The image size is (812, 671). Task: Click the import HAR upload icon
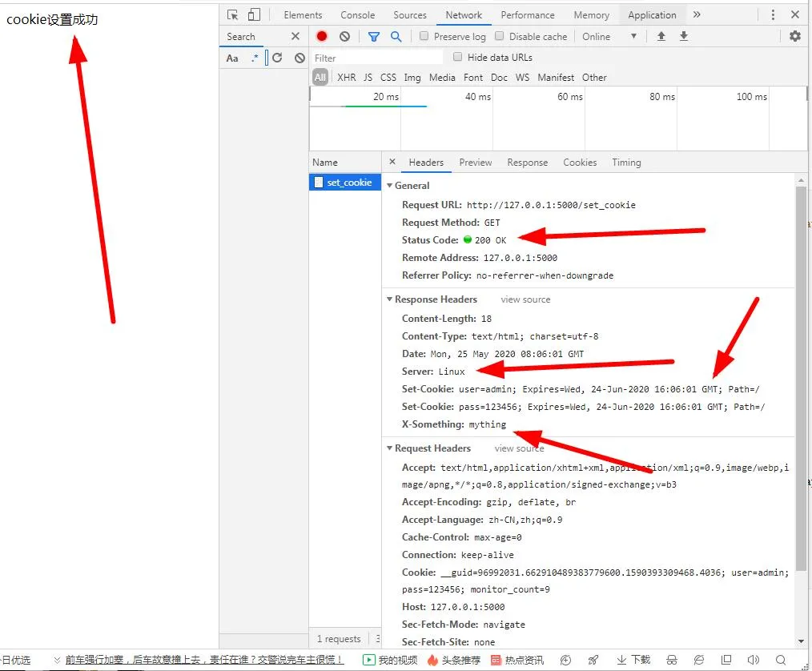pyautogui.click(x=661, y=37)
